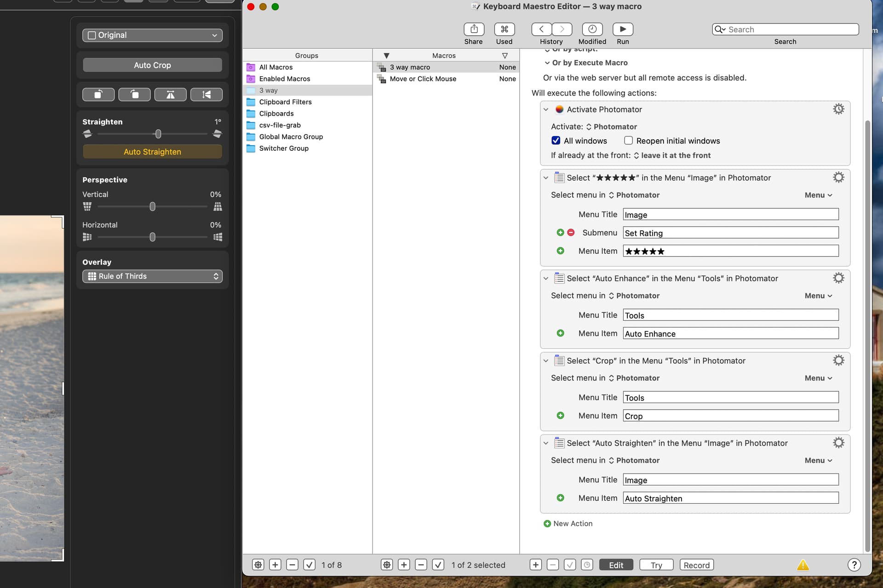Click the Menu Item field containing Crop
Viewport: 883px width, 588px height.
731,416
